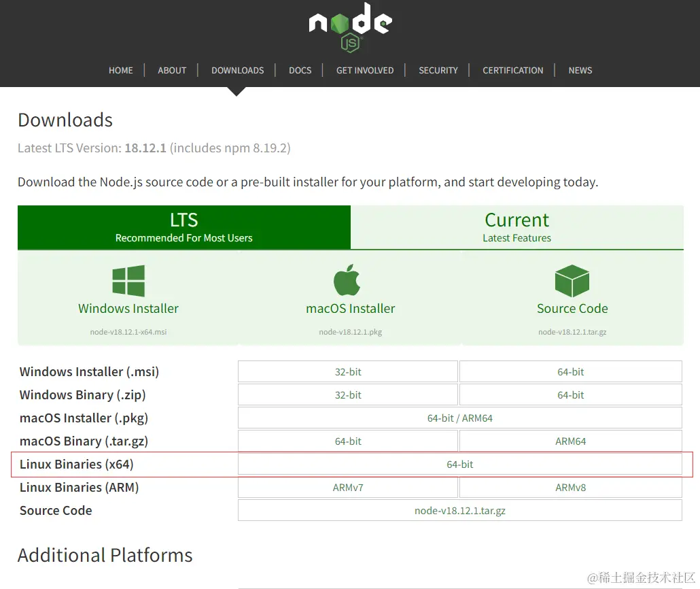
Task: Download the ARMv7 Linux Binaries
Action: pyautogui.click(x=348, y=487)
